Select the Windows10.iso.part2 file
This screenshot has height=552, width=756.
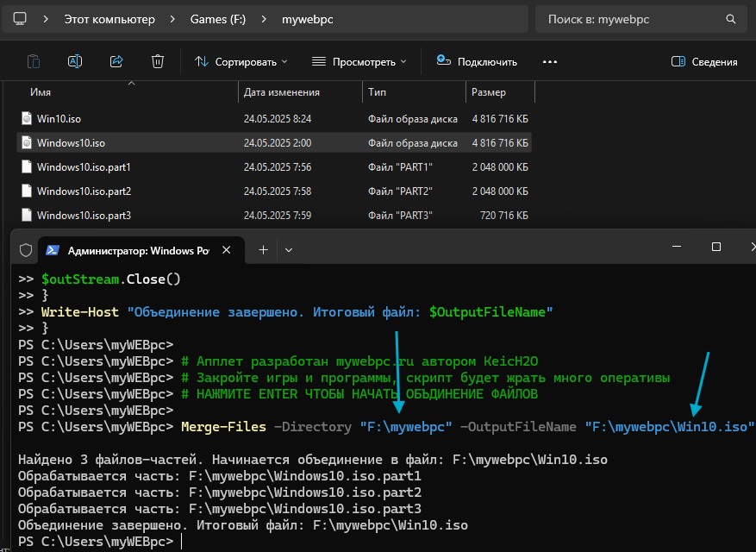(x=274, y=191)
